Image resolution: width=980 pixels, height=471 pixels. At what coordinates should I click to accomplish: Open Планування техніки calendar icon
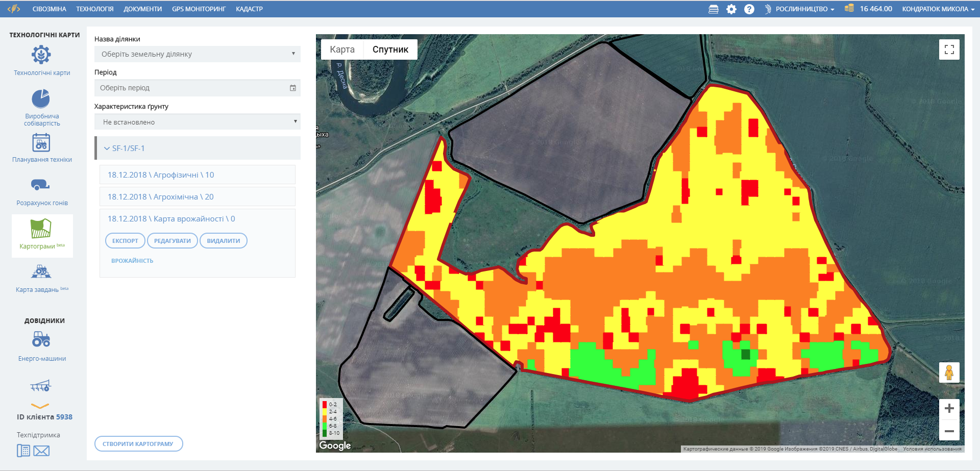click(x=41, y=142)
